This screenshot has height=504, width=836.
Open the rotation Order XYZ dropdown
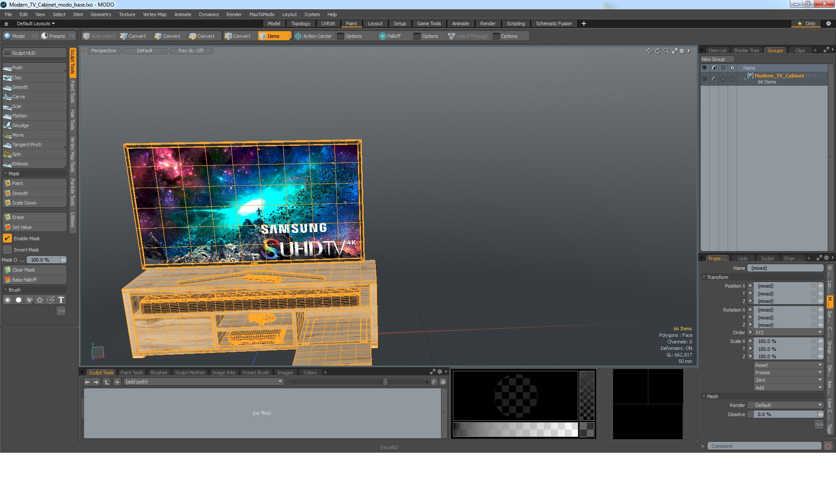[x=788, y=333]
